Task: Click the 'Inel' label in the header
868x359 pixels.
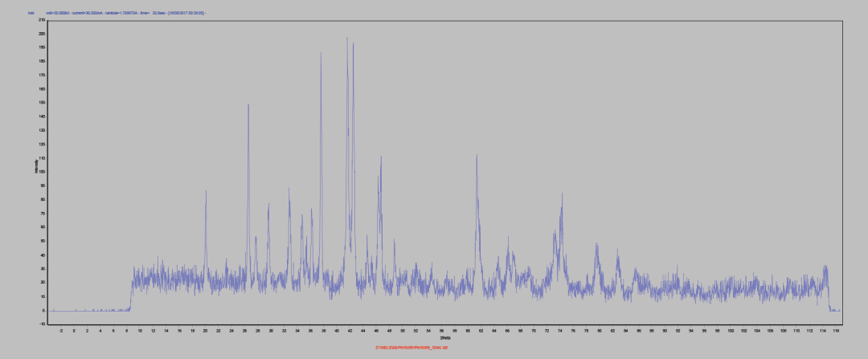Action: pos(31,13)
